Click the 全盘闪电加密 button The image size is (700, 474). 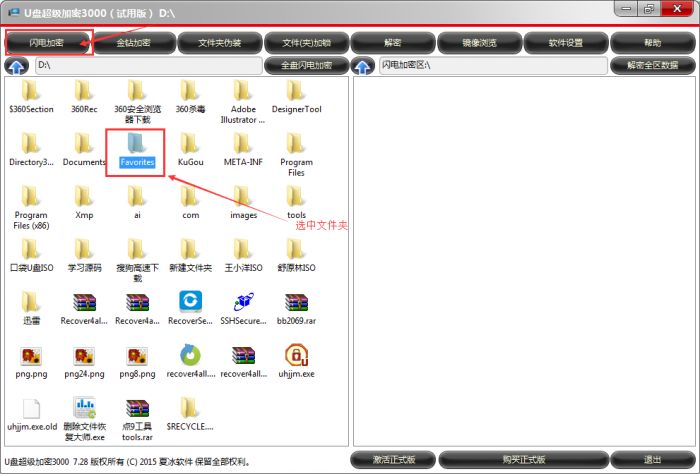[x=306, y=66]
